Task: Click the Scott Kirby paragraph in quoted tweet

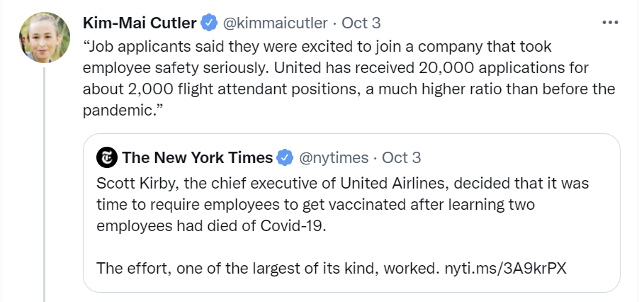Action: coord(340,184)
